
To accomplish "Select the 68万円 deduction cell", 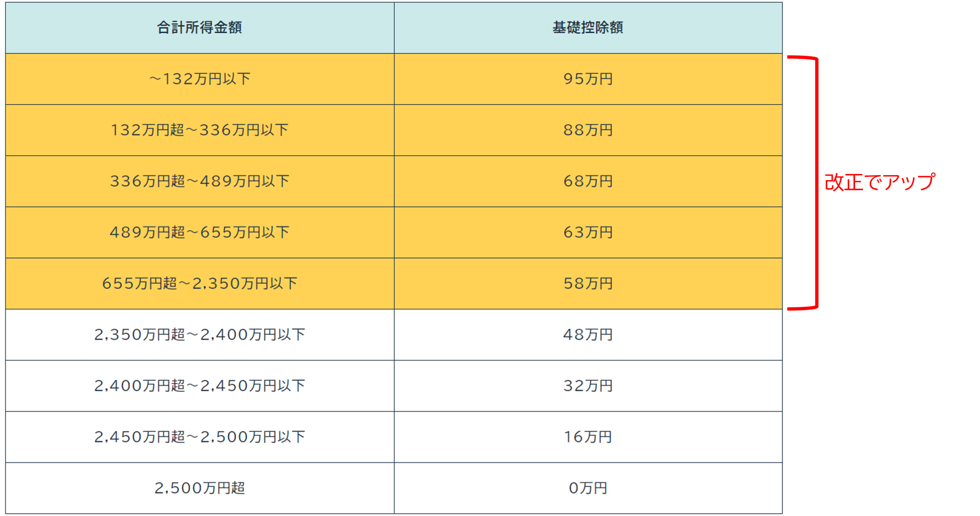I will [x=588, y=181].
